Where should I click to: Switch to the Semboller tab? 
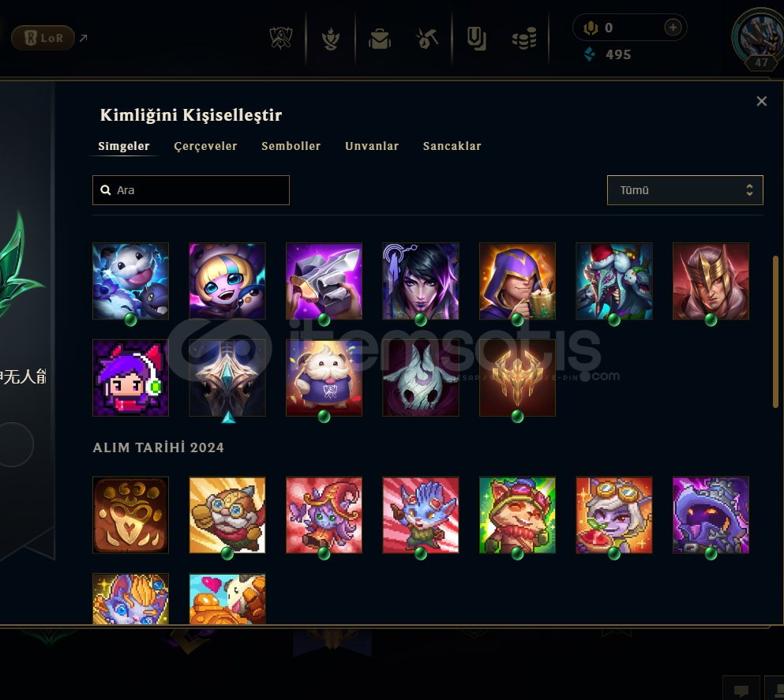tap(291, 146)
